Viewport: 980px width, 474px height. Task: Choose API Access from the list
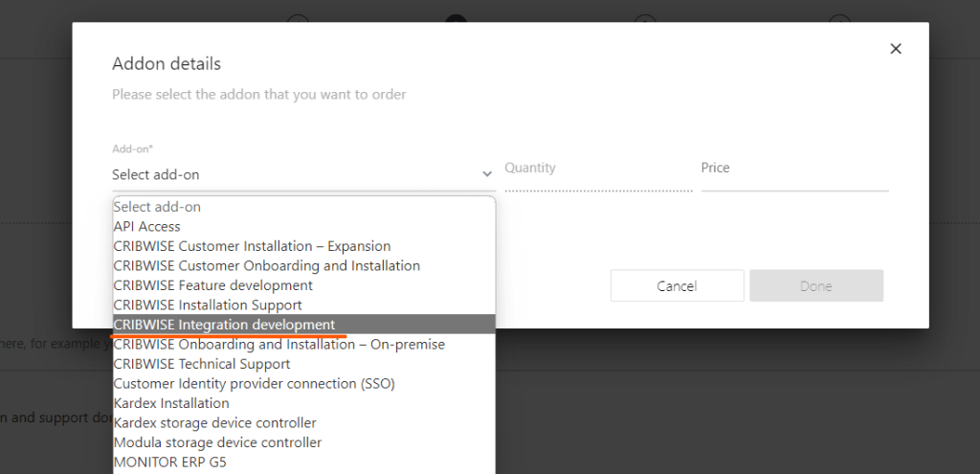[147, 227]
